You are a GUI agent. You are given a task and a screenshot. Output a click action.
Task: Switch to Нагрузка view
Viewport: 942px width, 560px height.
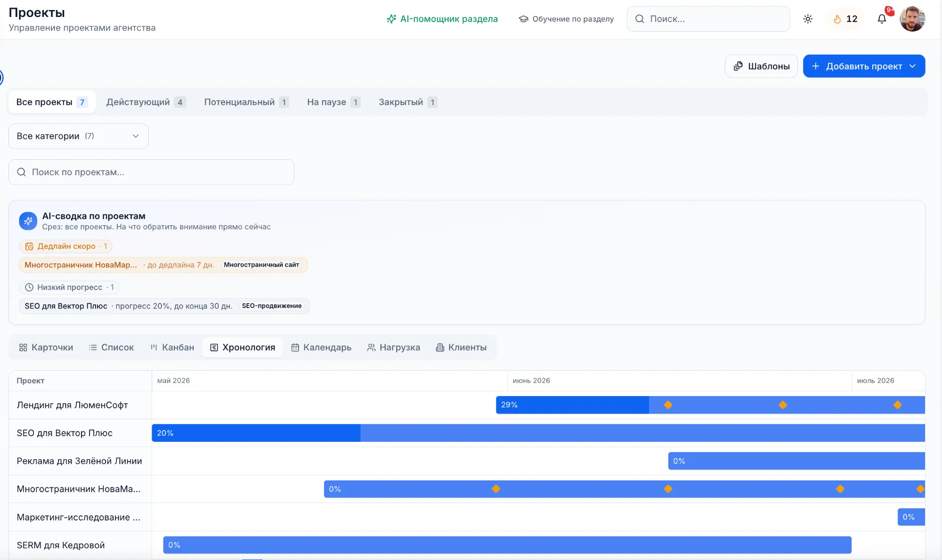point(393,348)
